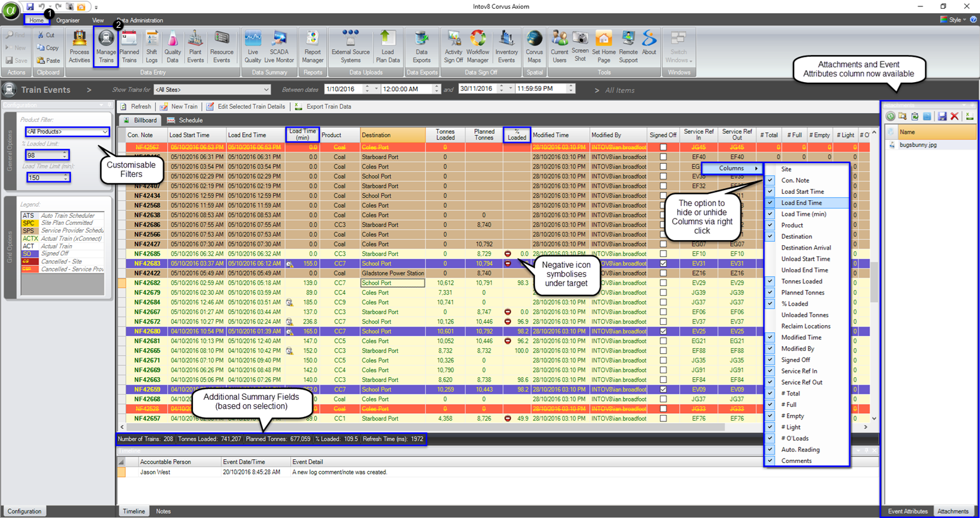The width and height of the screenshot is (980, 518).
Task: Switch to the Schedule tab
Action: (x=185, y=120)
